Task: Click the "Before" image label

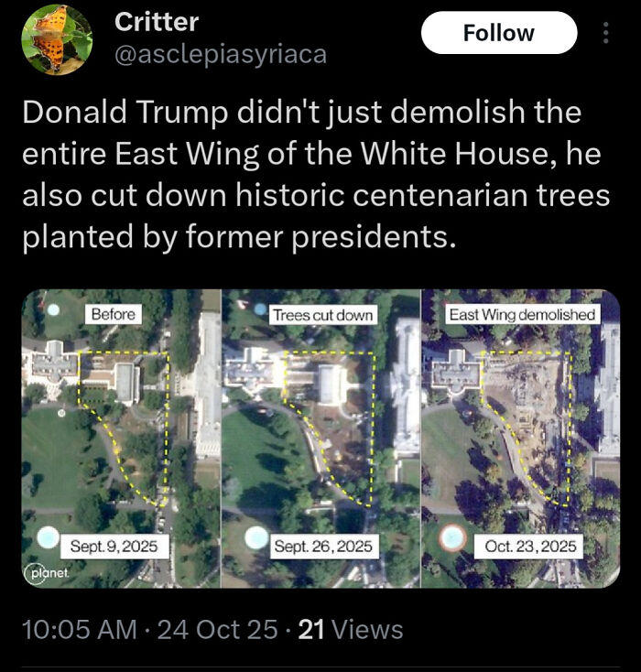Action: 114,314
